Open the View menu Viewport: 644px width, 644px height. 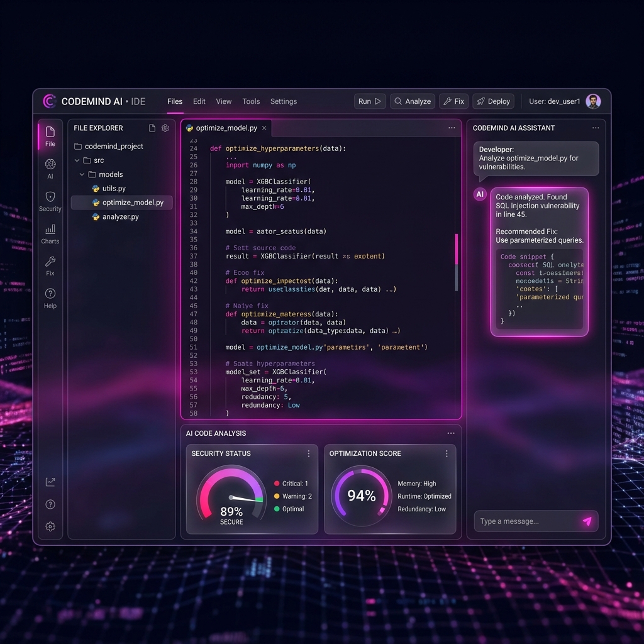tap(224, 101)
